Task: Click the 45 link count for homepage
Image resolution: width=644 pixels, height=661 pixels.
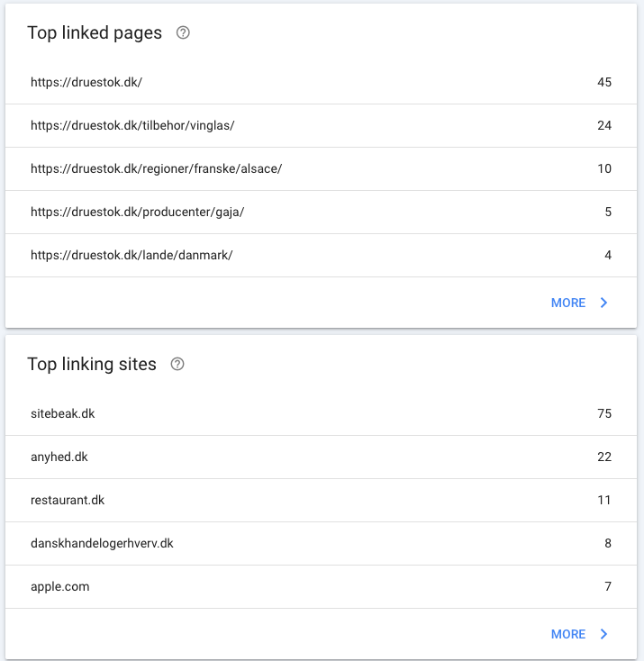Action: click(x=604, y=82)
